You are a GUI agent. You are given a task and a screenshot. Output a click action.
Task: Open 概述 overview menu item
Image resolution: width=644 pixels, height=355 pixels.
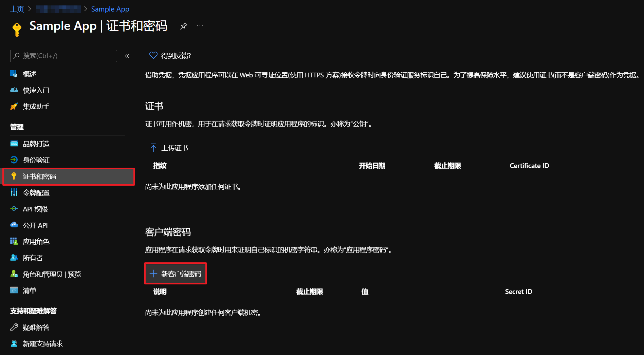coord(30,74)
